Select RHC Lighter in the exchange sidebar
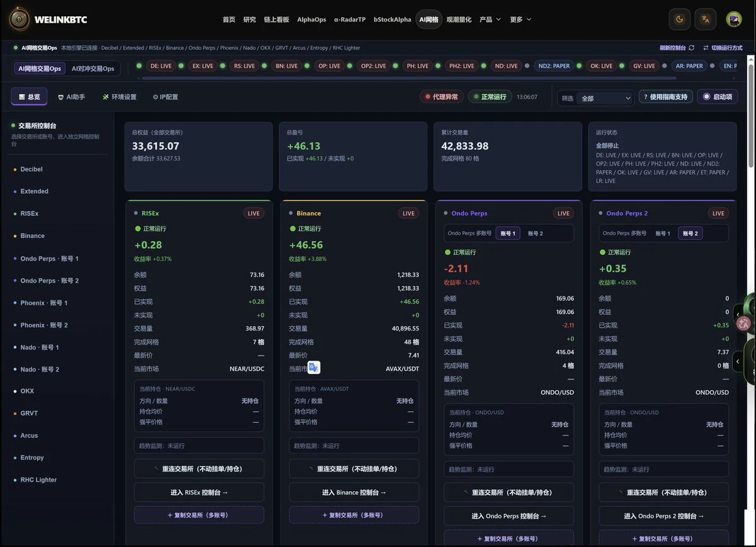 pyautogui.click(x=38, y=480)
